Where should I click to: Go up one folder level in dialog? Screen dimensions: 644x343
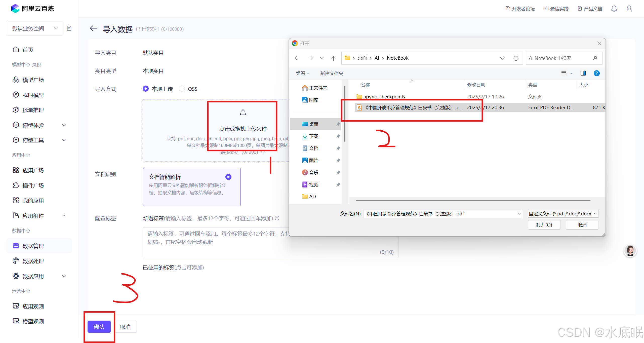click(x=333, y=58)
